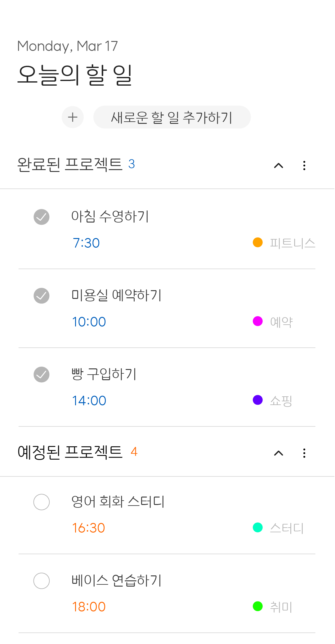The height and width of the screenshot is (644, 335).
Task: Mark 베이스 연습하기 as complete
Action: point(42,581)
